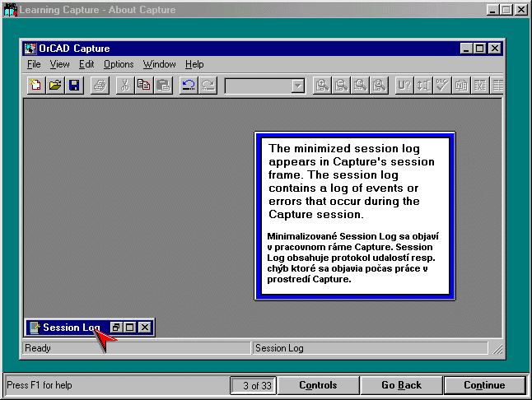Click the Open file folder icon

click(55, 85)
